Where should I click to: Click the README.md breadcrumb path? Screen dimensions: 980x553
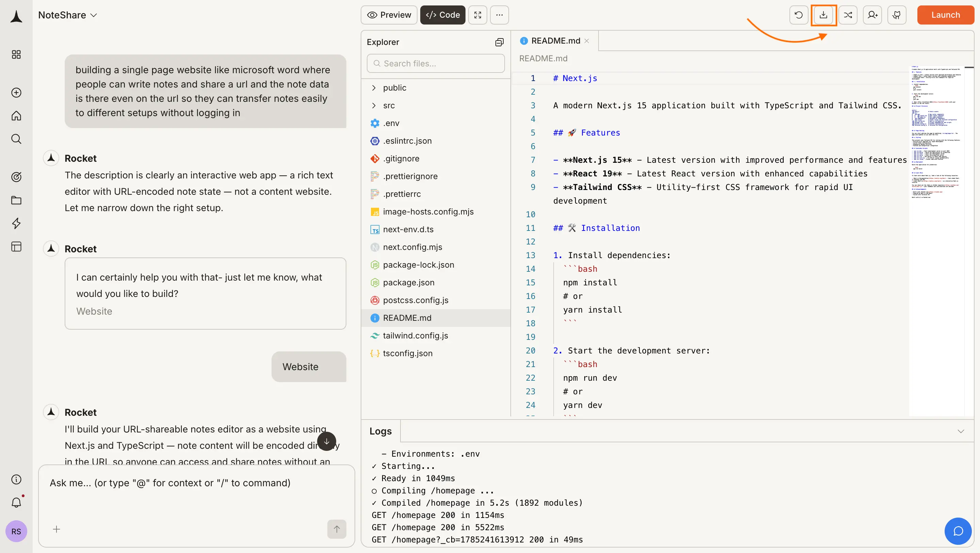(x=543, y=58)
